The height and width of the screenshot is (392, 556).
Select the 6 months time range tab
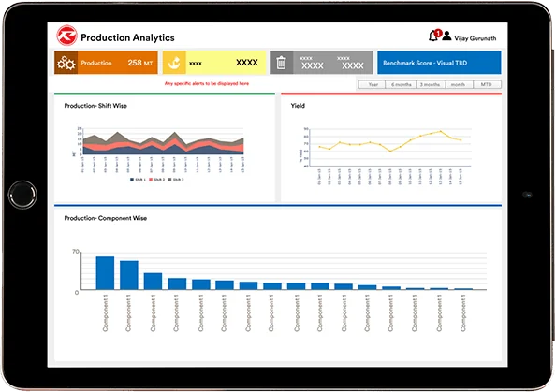click(x=401, y=85)
